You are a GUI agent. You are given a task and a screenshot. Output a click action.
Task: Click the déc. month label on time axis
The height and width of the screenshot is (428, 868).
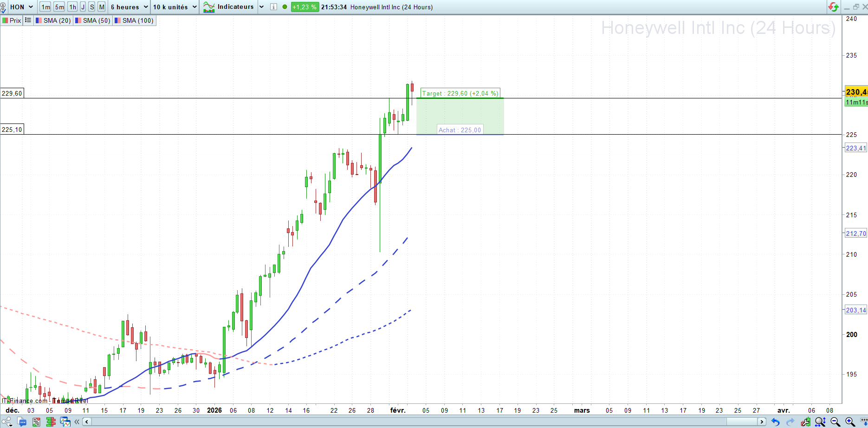(x=13, y=410)
